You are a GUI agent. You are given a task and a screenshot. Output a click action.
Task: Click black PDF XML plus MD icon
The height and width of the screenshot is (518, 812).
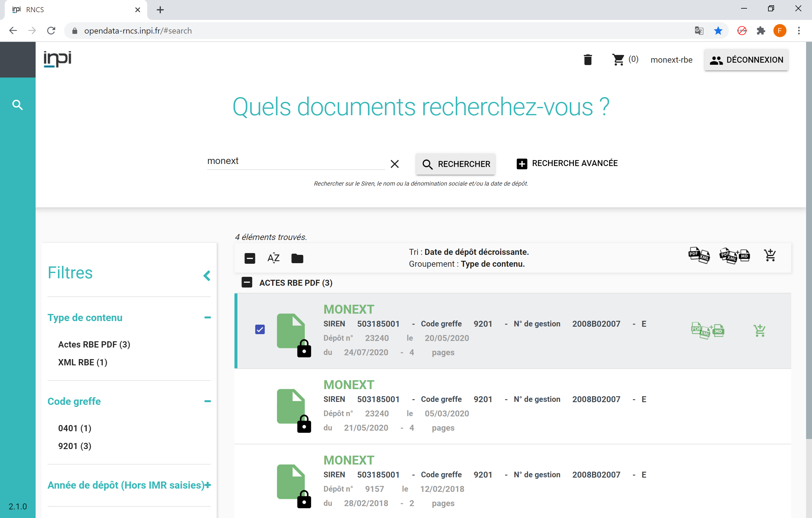734,255
